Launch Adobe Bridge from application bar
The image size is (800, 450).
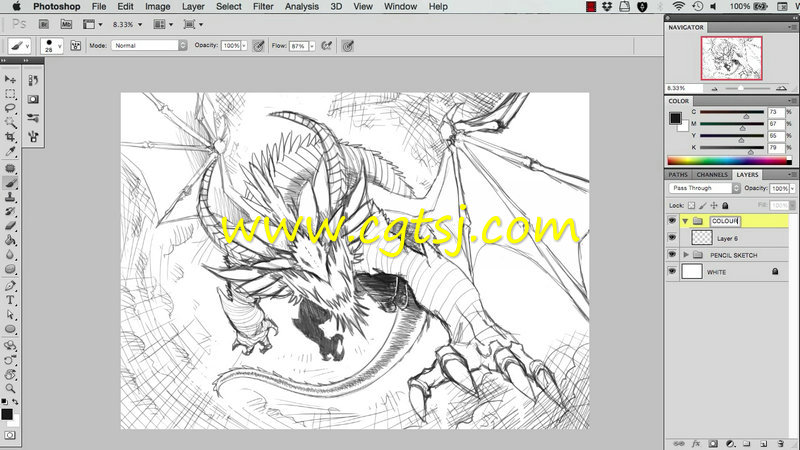pos(44,24)
